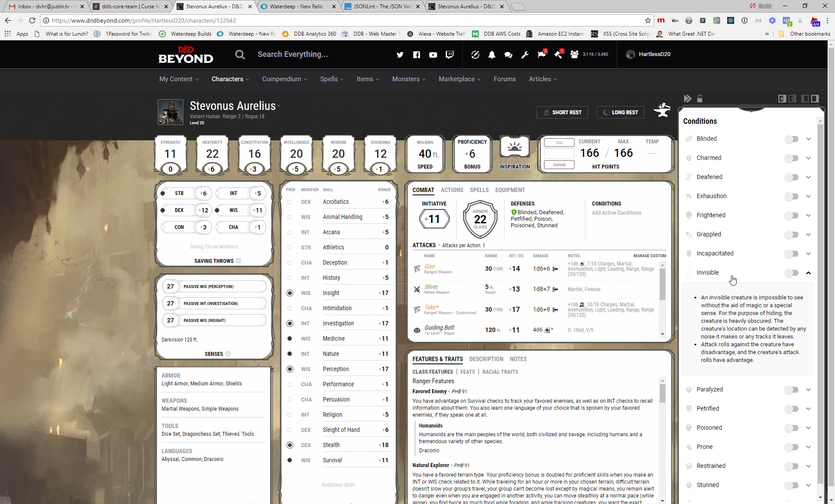Screen dimensions: 835x504
Task: Bookmark page with star icon
Action: coord(648,20)
